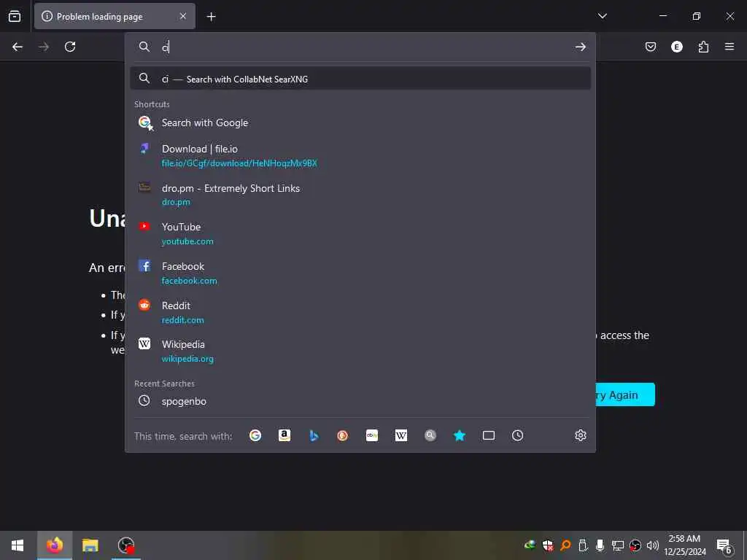The image size is (747, 560).
Task: Click the file.io download URL text
Action: [x=239, y=163]
